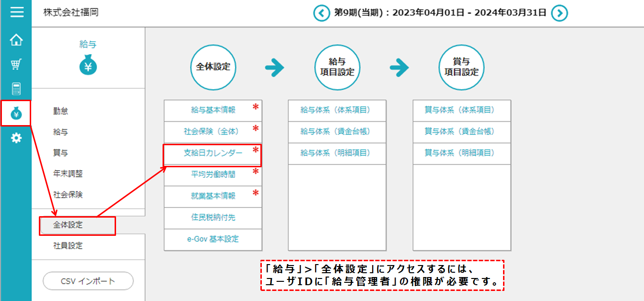Open the calculator icon in the sidebar
644x301 pixels.
(x=16, y=88)
